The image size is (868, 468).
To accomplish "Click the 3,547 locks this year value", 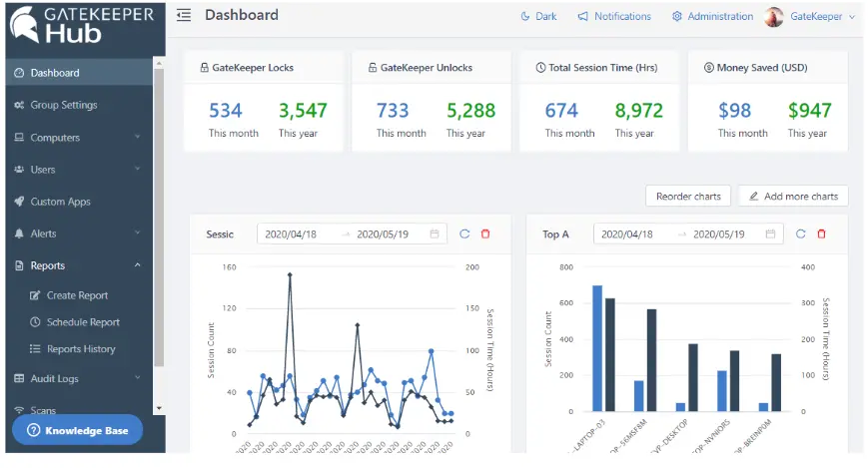I will click(x=303, y=111).
